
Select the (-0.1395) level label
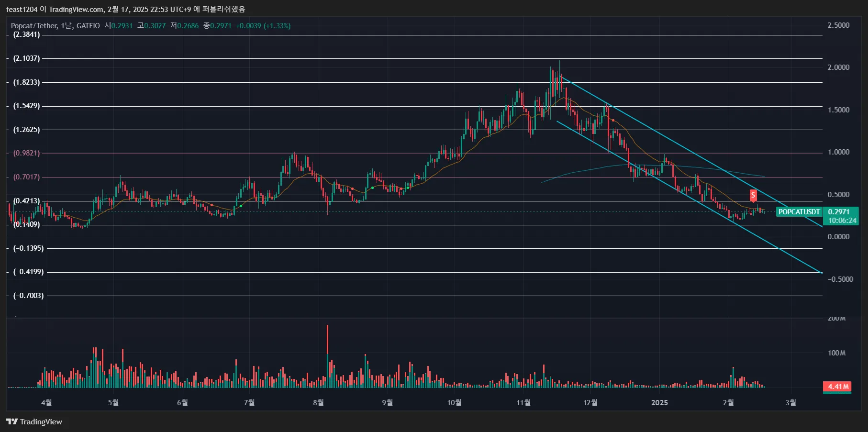tap(28, 248)
